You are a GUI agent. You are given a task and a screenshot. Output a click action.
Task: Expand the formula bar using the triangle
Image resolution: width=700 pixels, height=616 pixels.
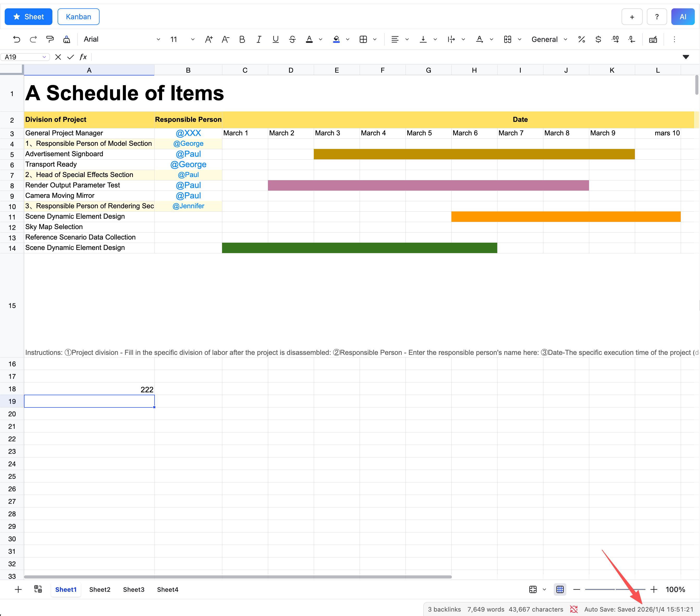point(686,57)
